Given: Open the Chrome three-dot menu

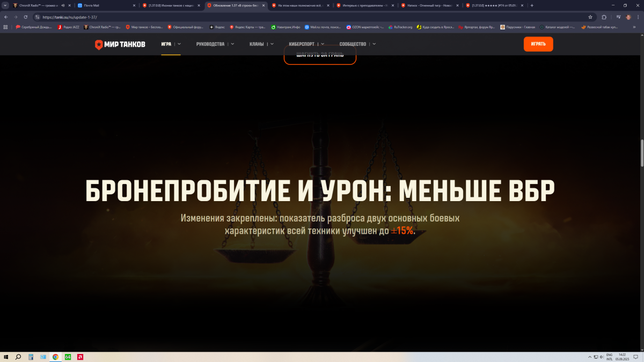Looking at the screenshot, I should (638, 17).
